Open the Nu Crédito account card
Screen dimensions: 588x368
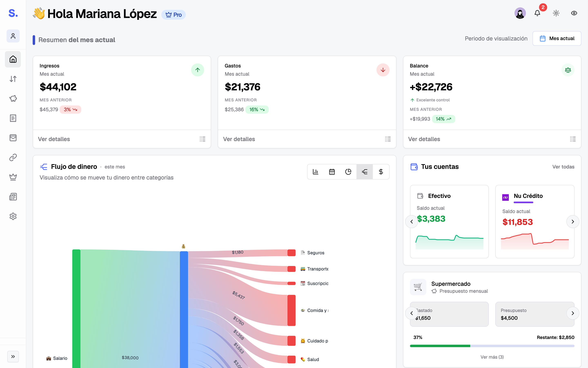point(535,221)
